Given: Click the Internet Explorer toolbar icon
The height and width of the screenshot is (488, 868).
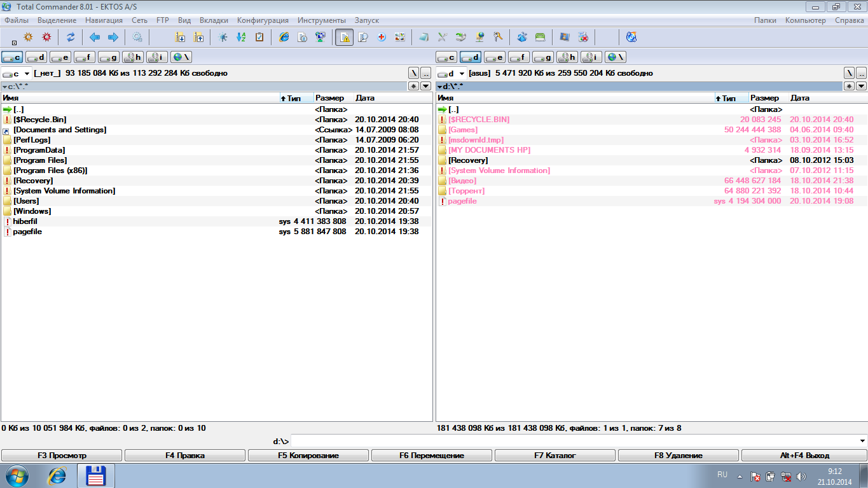Looking at the screenshot, I should 284,37.
